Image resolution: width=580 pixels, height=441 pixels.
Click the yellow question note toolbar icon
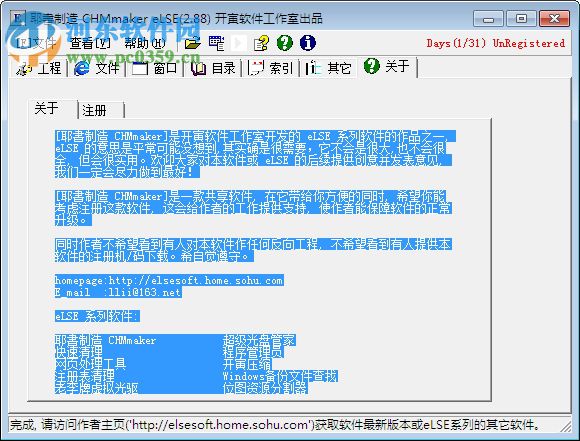click(262, 43)
